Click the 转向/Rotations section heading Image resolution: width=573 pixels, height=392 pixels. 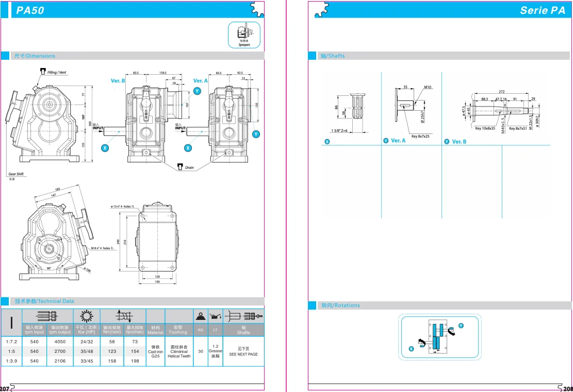click(x=340, y=305)
